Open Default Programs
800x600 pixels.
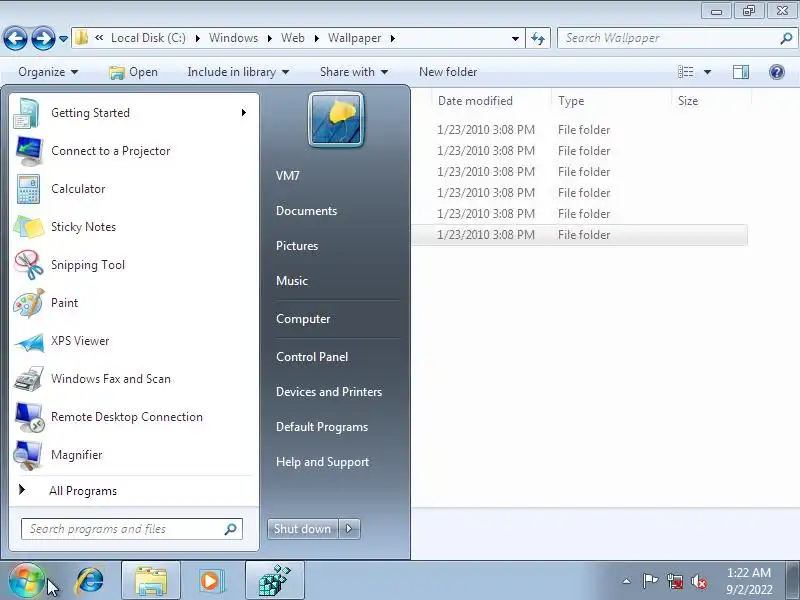coord(322,427)
